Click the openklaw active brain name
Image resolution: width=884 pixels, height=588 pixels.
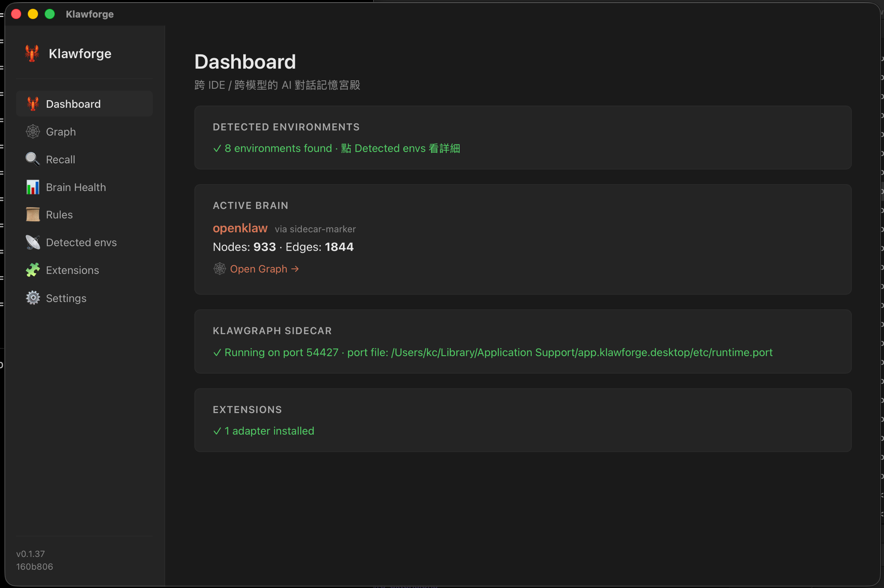point(240,228)
